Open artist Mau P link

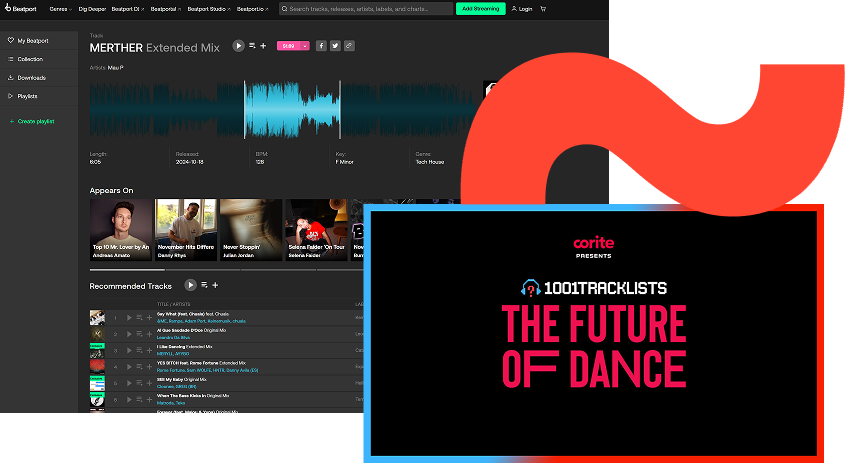point(115,67)
